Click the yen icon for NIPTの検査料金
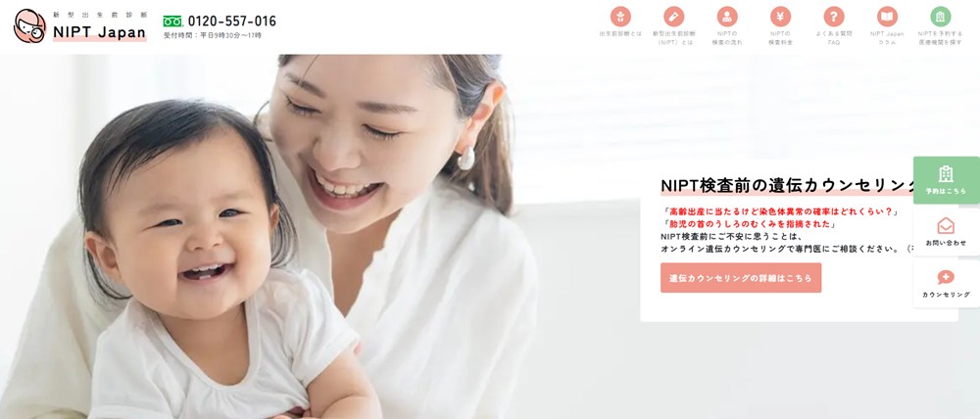The height and width of the screenshot is (419, 980). [x=780, y=17]
